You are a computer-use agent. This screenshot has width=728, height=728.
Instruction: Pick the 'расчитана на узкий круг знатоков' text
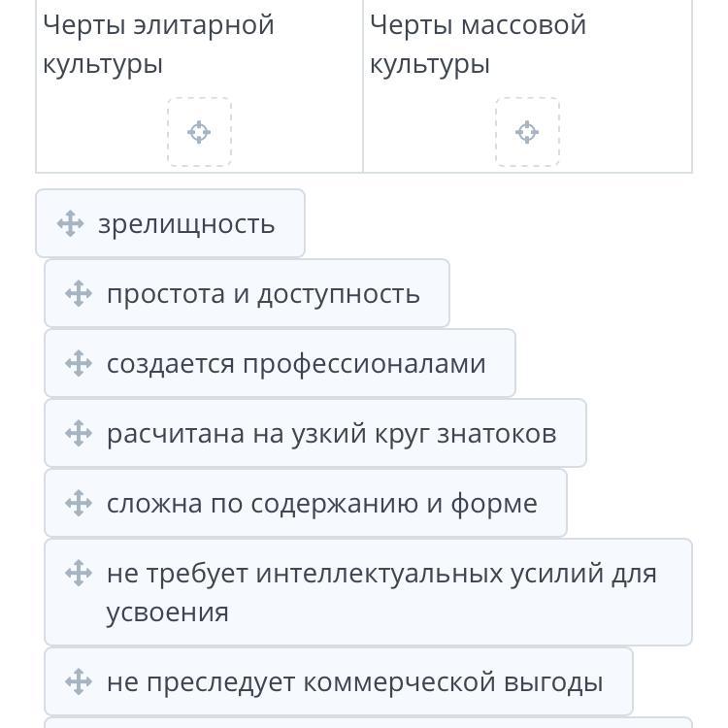point(331,433)
